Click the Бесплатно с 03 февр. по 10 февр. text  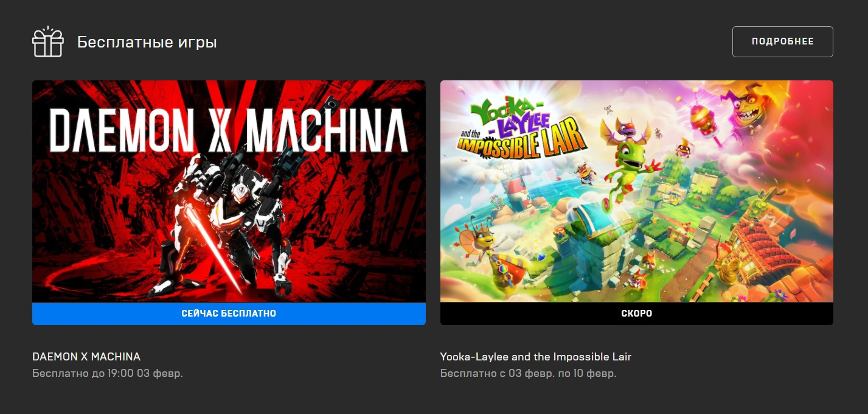pos(529,373)
